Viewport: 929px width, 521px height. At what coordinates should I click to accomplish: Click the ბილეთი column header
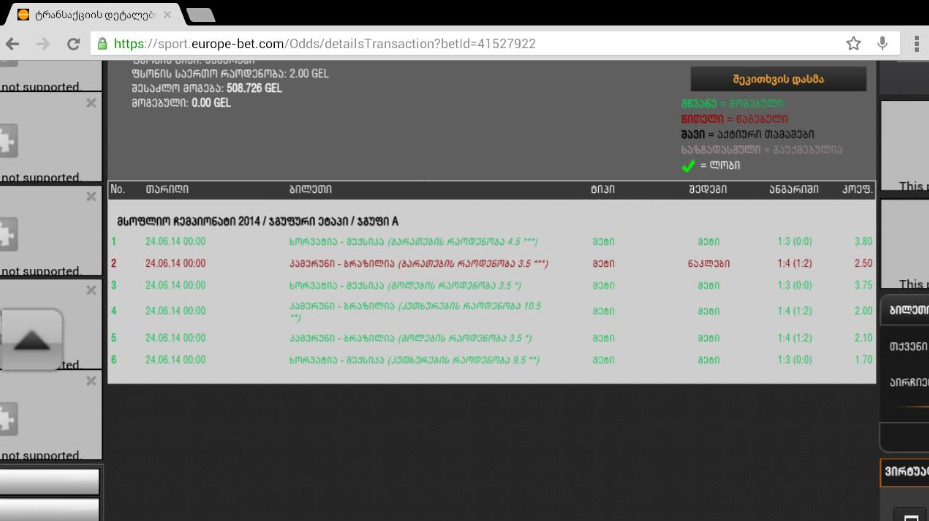click(310, 189)
